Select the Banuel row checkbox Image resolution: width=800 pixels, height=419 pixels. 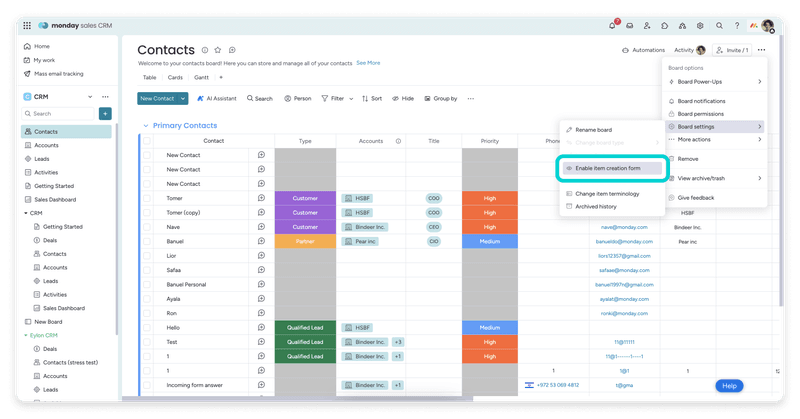[147, 241]
